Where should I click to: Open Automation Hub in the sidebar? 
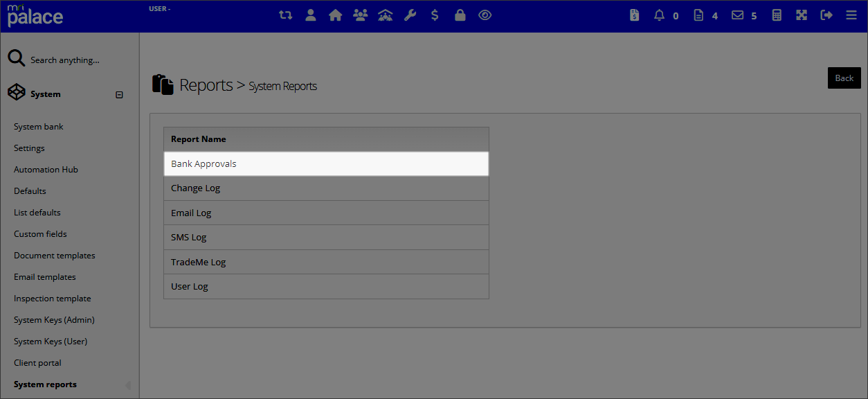point(46,170)
